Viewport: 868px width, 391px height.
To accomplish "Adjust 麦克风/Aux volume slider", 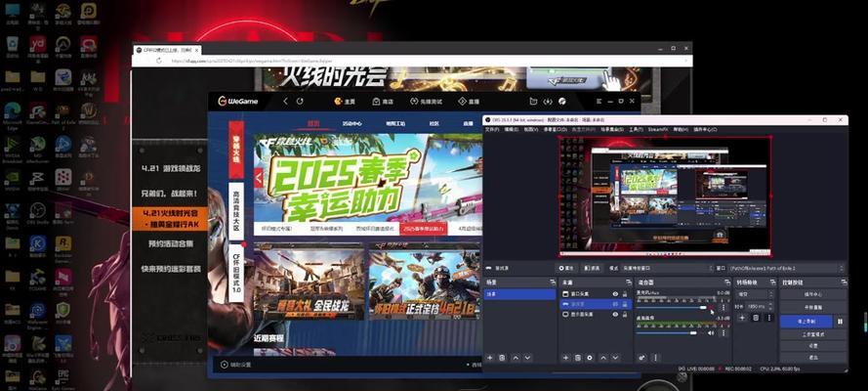I will point(672,308).
